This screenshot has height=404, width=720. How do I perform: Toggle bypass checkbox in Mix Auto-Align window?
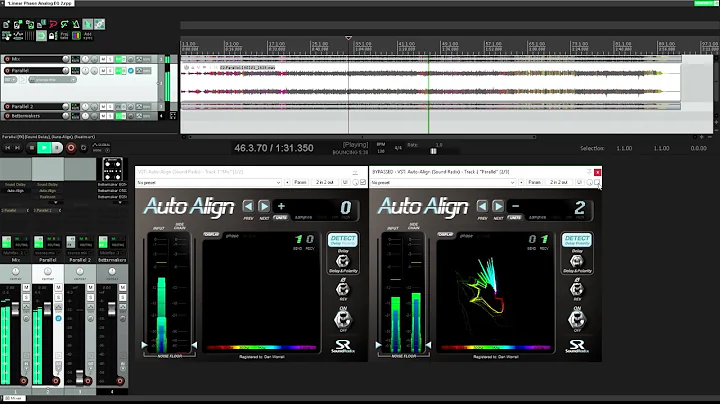[363, 182]
